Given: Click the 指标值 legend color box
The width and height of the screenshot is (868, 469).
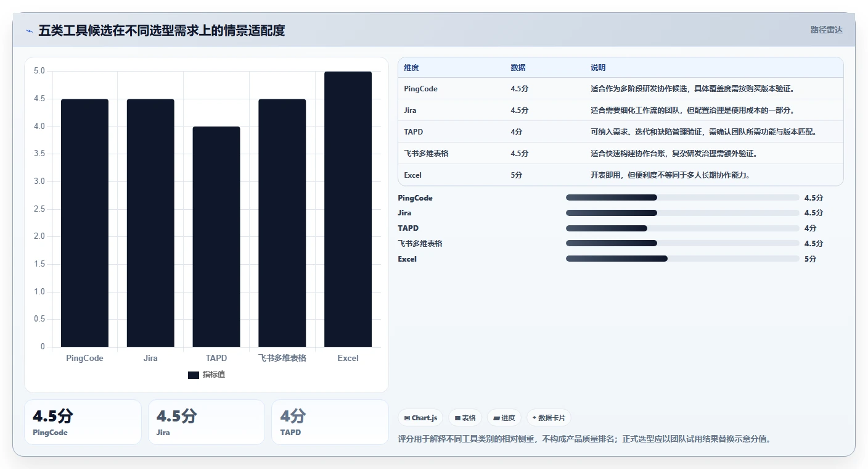Looking at the screenshot, I should pos(194,375).
